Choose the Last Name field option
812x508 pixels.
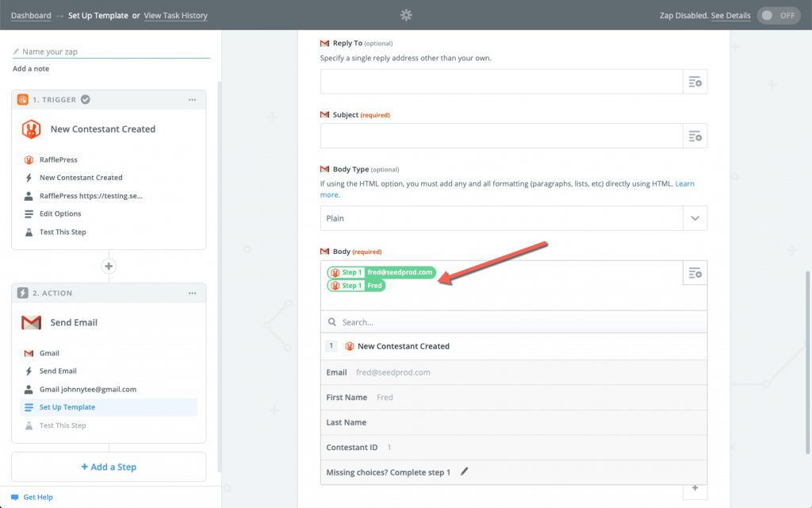coord(514,422)
